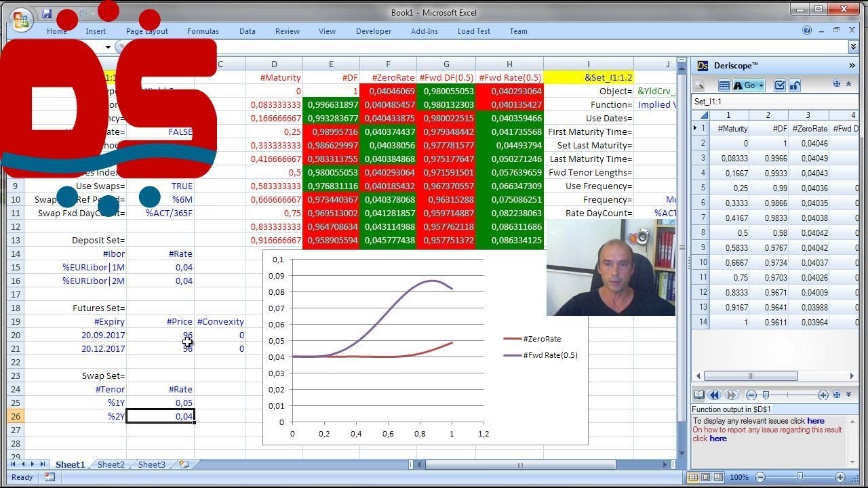Click Excel status bar zoom in button
Image resolution: width=868 pixels, height=488 pixels.
[x=840, y=477]
